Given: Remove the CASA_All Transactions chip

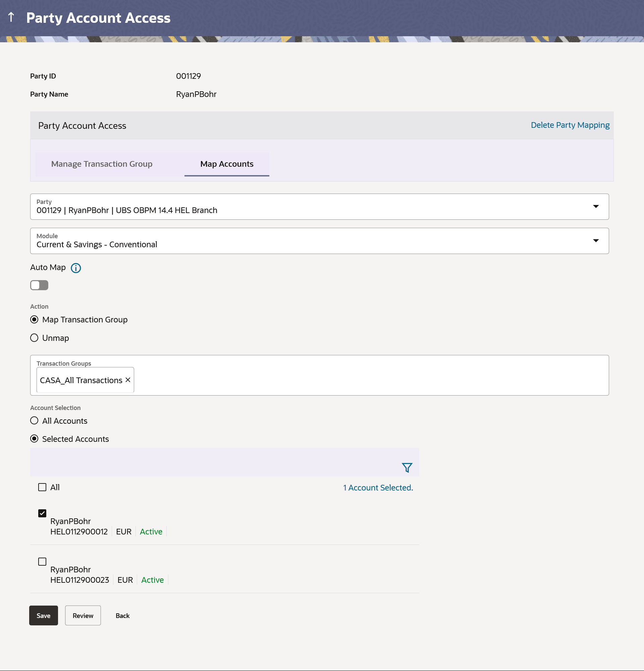Looking at the screenshot, I should pos(128,380).
